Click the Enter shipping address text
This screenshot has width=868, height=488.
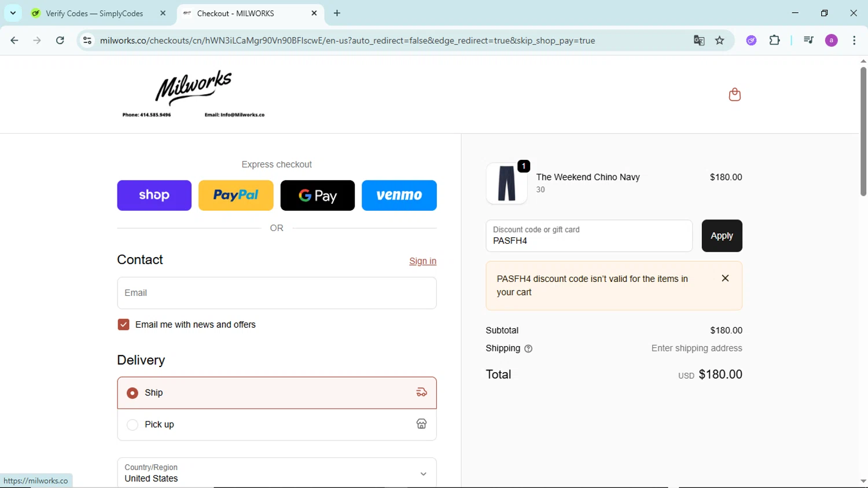point(697,348)
